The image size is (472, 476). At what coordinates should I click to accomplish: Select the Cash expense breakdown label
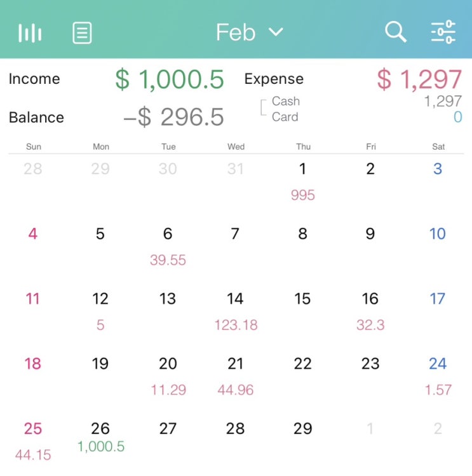coord(285,101)
